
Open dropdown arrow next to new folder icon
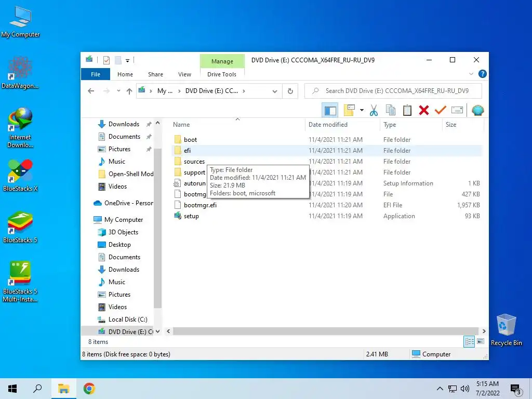(x=362, y=110)
